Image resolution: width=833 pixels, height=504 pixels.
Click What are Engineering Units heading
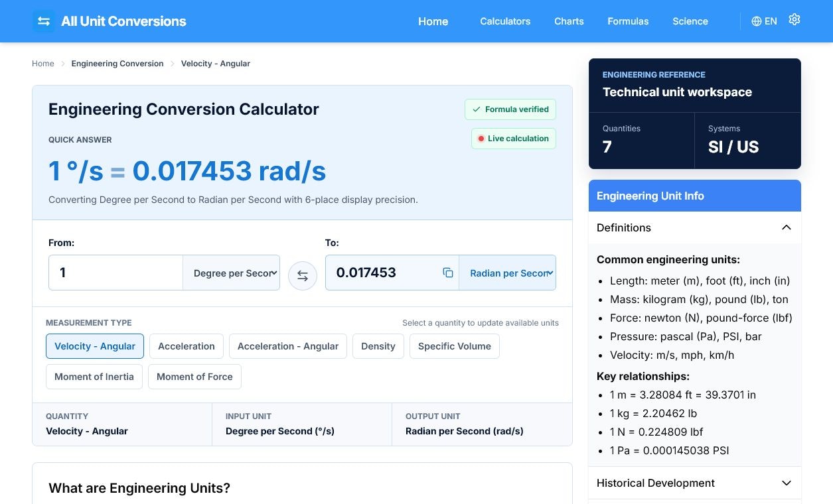tap(139, 488)
